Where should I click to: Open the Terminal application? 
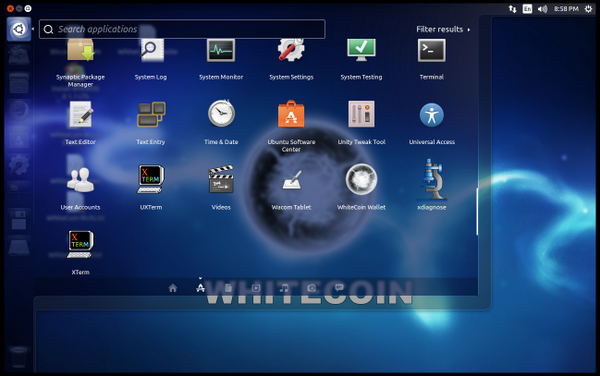[432, 50]
